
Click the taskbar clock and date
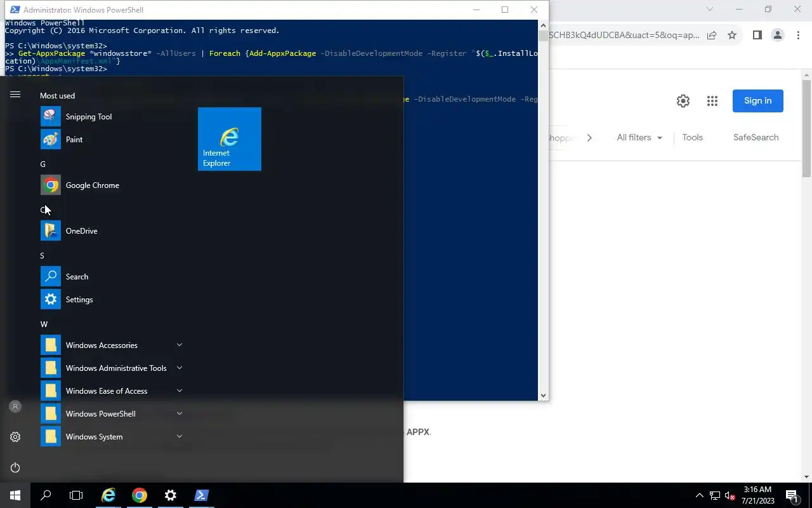(757, 495)
